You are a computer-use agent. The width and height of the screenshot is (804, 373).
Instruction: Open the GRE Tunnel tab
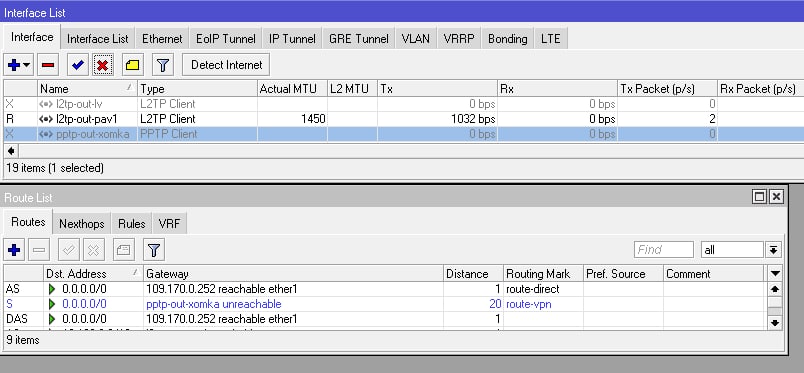(358, 39)
